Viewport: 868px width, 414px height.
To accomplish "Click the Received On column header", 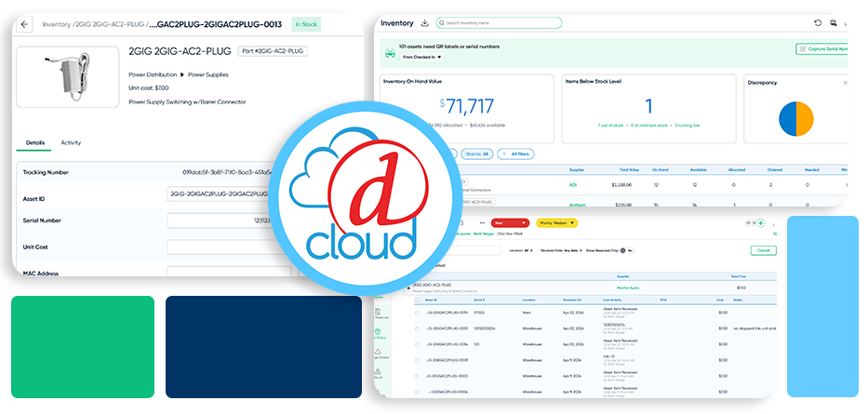I will [571, 300].
